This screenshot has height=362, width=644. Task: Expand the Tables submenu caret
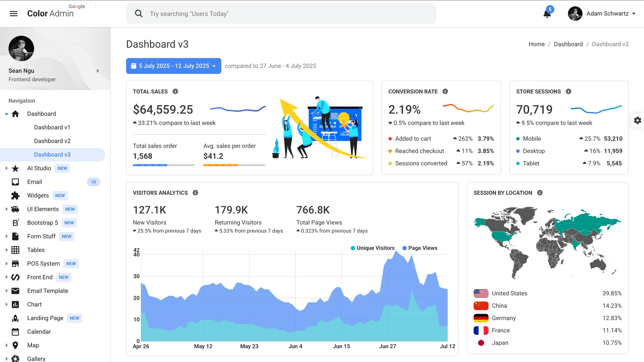tap(6, 250)
